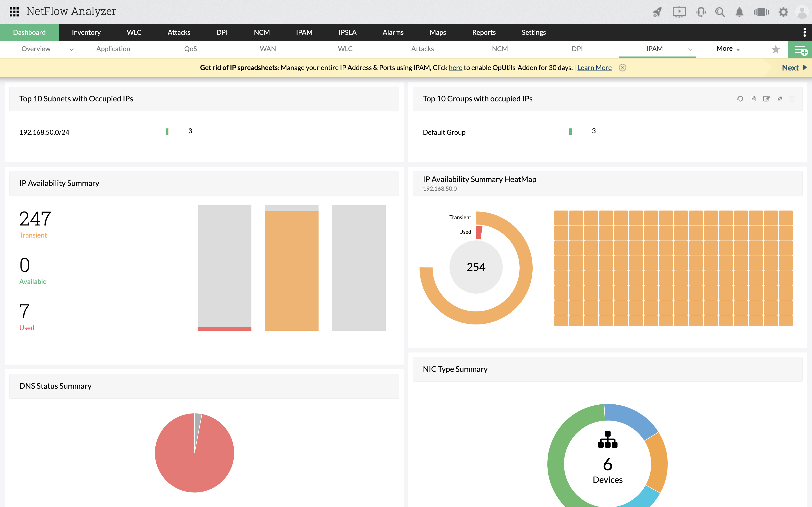
Task: Open the Reports menu
Action: (484, 32)
